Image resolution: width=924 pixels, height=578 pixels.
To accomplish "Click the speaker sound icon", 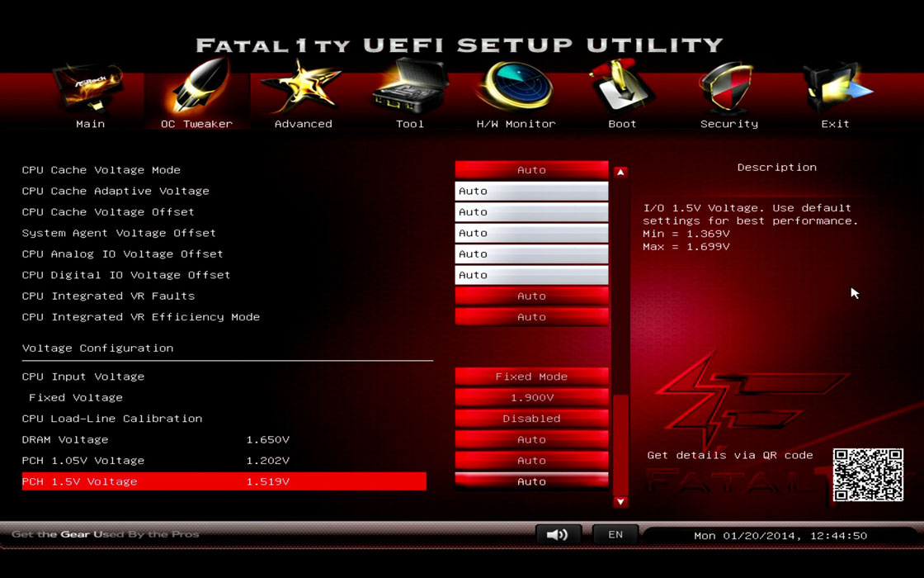I will [x=558, y=535].
